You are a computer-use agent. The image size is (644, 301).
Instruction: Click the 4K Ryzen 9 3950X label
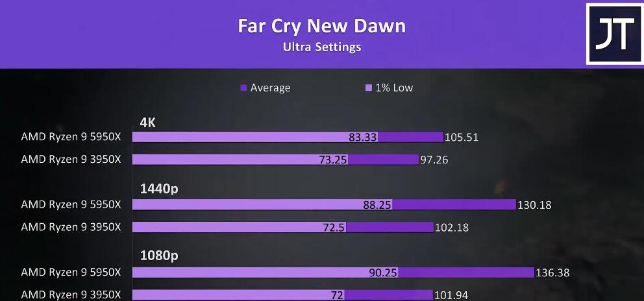71,159
